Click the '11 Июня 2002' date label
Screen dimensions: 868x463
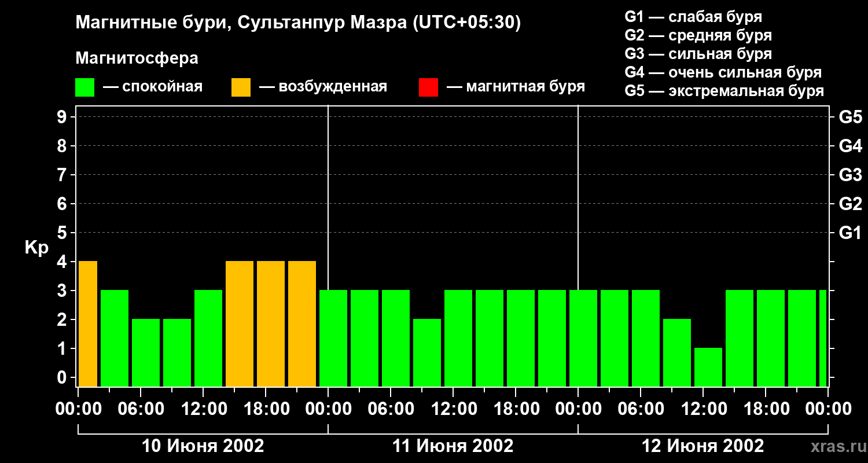(453, 446)
